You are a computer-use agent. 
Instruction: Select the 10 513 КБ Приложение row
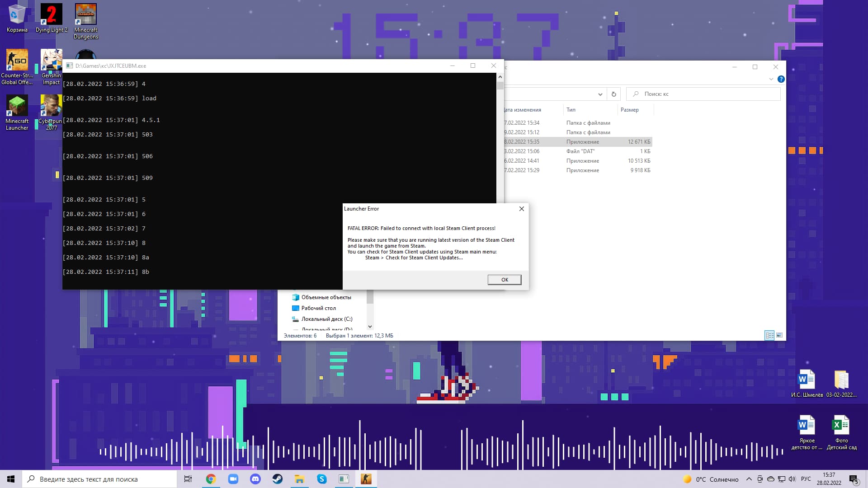(x=578, y=161)
